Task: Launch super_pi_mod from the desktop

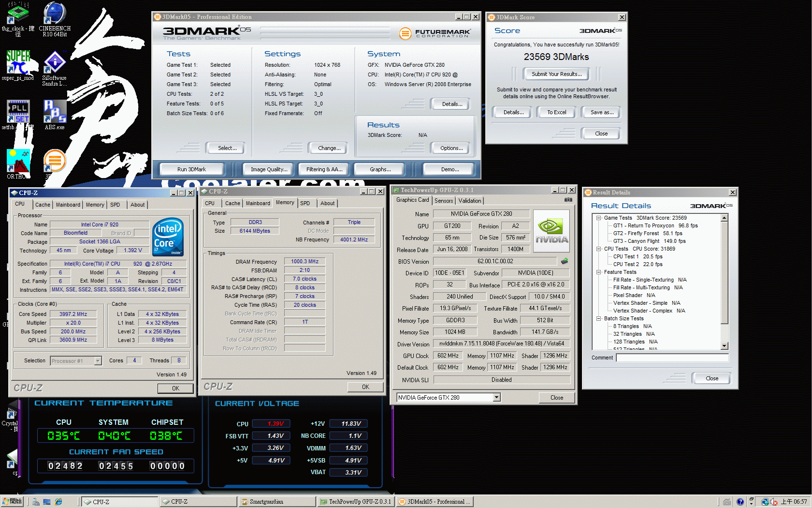Action: [18, 65]
